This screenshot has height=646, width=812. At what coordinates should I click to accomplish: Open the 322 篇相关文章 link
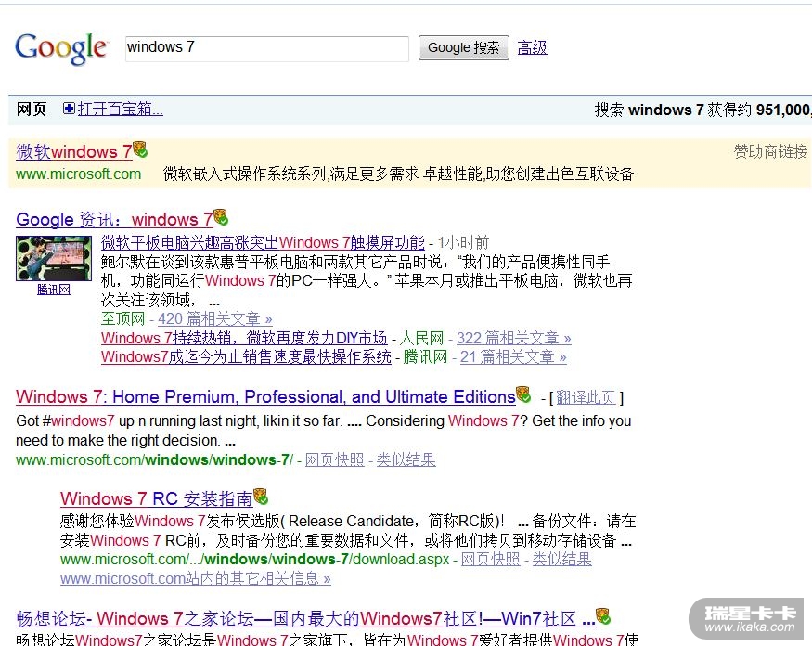[x=514, y=338]
